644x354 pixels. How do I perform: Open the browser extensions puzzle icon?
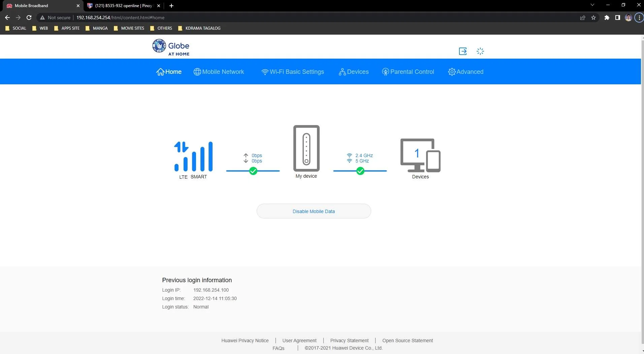[607, 18]
